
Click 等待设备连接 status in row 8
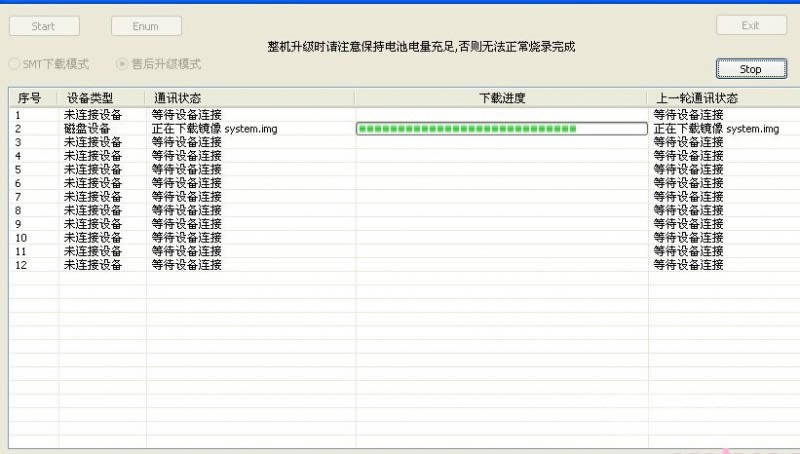(x=186, y=211)
